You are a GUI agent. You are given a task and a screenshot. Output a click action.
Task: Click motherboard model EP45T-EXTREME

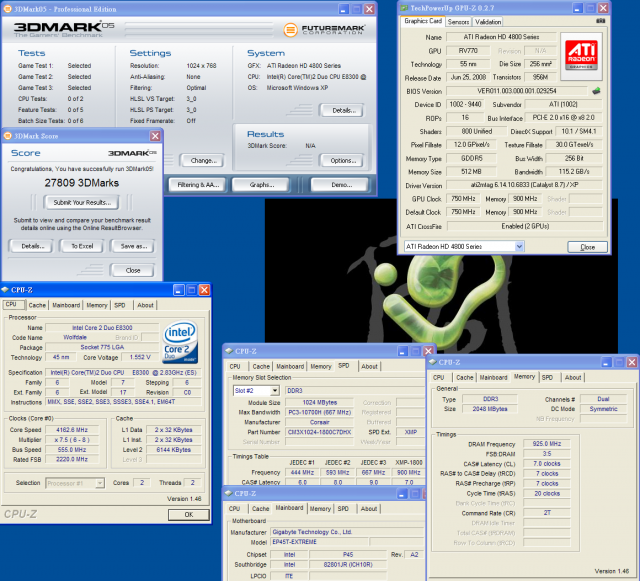coord(319,542)
